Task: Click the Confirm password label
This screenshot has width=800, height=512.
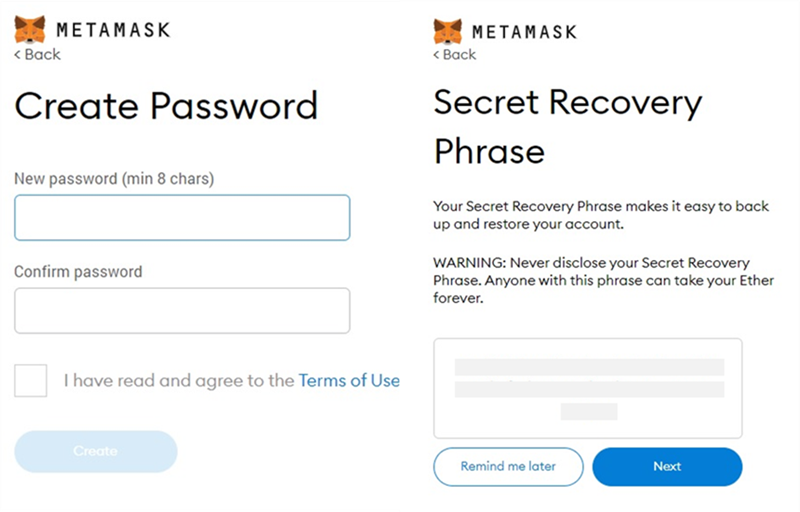Action: pos(78,272)
